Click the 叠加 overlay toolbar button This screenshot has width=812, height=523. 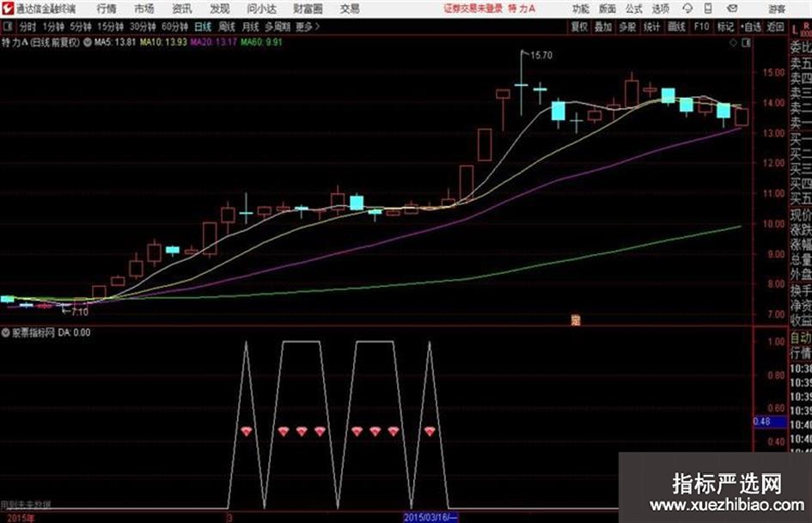[x=603, y=27]
